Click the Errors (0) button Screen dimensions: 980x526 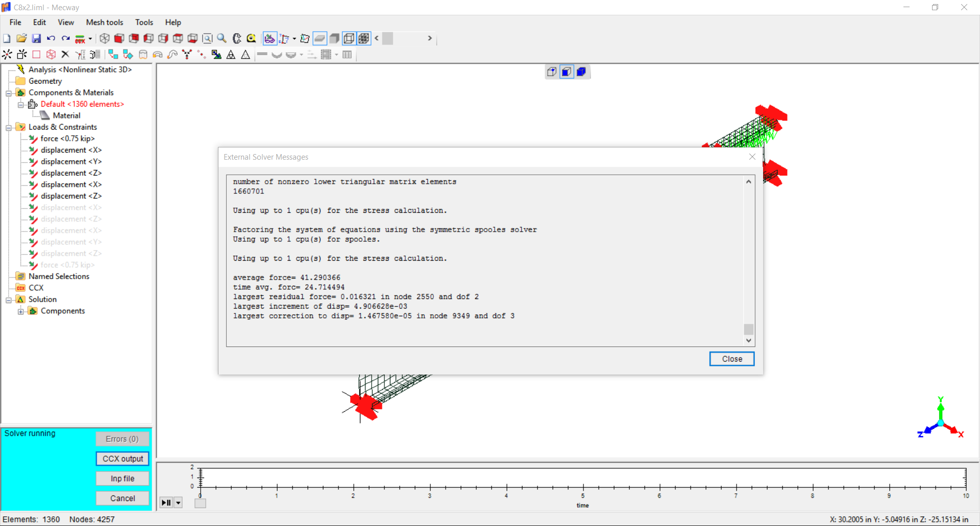122,439
